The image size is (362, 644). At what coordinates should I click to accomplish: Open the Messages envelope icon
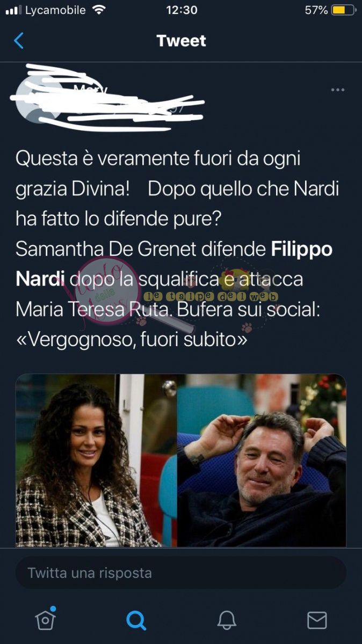(x=317, y=620)
